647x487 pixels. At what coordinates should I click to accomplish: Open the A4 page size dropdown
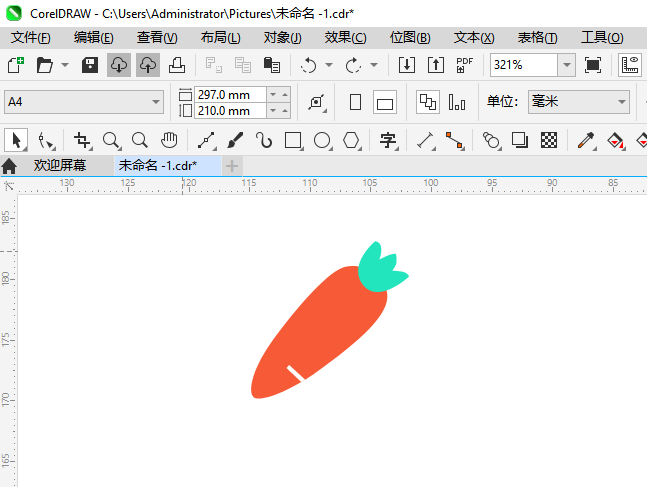point(84,102)
